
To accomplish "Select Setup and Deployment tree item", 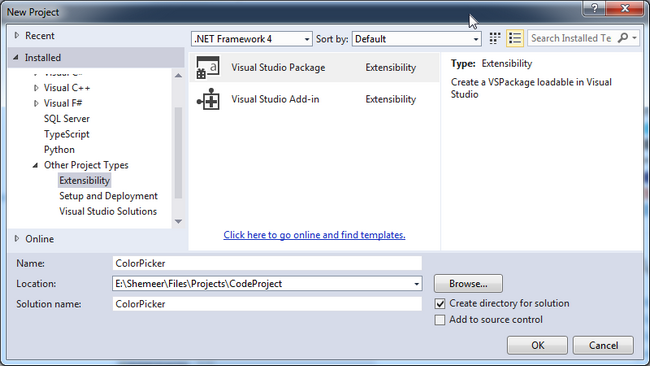I will pyautogui.click(x=108, y=196).
